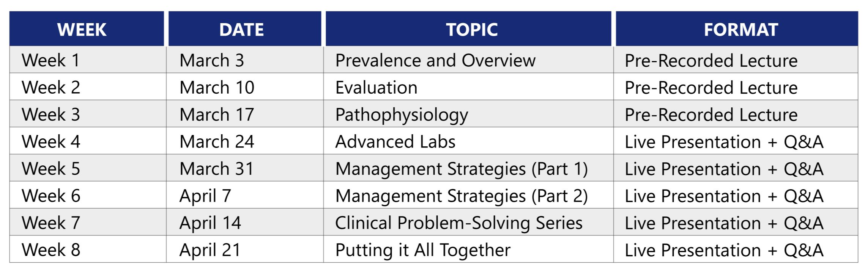The image size is (868, 273).
Task: Click the March 31 date cell
Action: 245,168
